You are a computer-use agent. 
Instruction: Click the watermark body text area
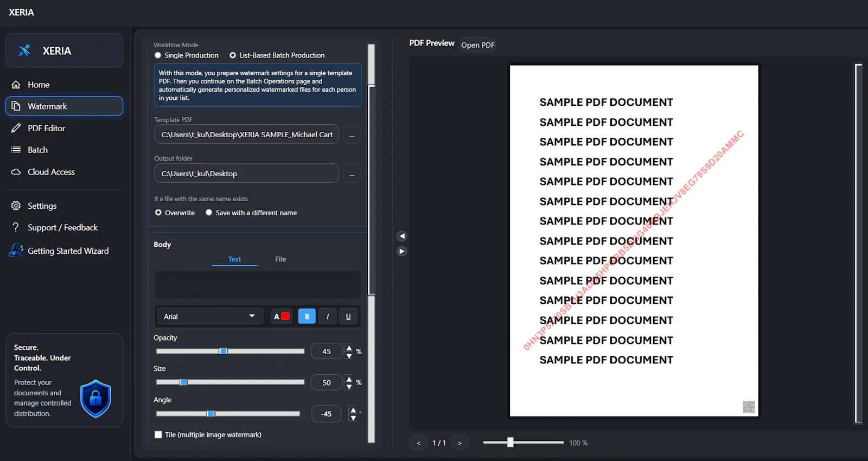(x=258, y=285)
